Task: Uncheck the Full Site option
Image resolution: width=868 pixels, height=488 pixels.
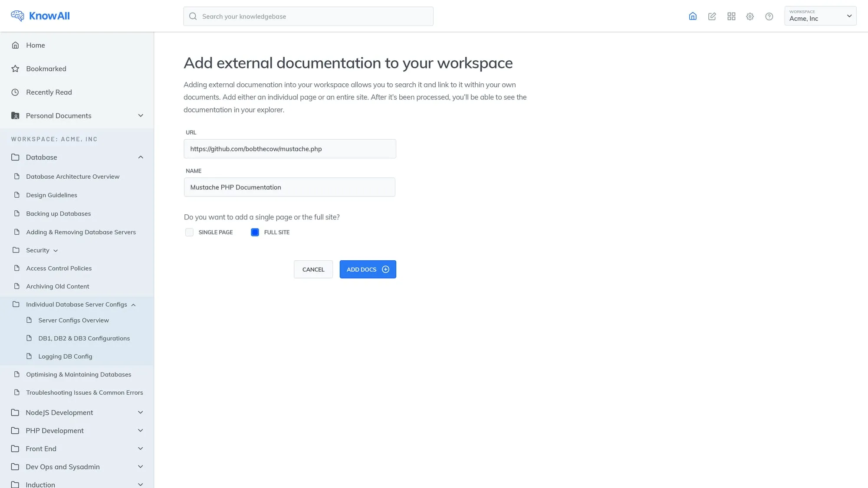Action: 255,233
